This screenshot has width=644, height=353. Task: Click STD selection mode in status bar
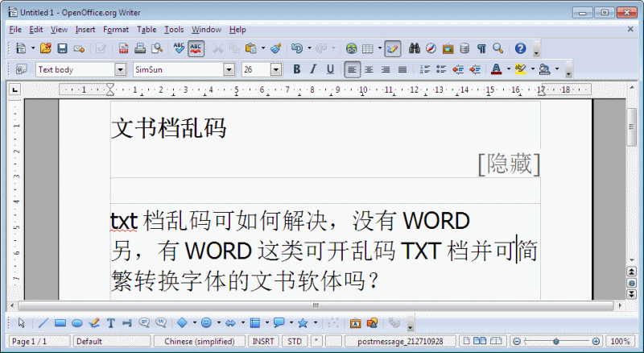point(295,342)
